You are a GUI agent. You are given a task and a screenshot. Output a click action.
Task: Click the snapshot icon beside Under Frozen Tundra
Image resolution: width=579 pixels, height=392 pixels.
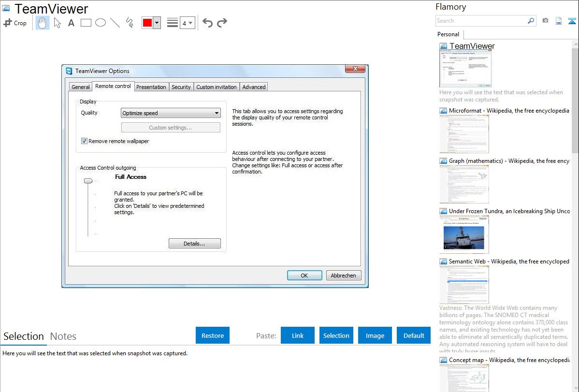(443, 211)
